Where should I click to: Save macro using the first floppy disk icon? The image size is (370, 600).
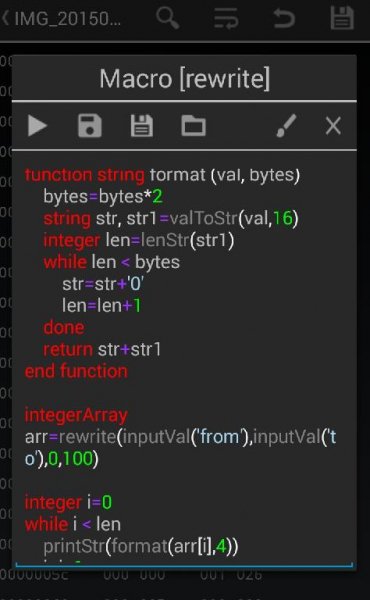click(x=90, y=126)
